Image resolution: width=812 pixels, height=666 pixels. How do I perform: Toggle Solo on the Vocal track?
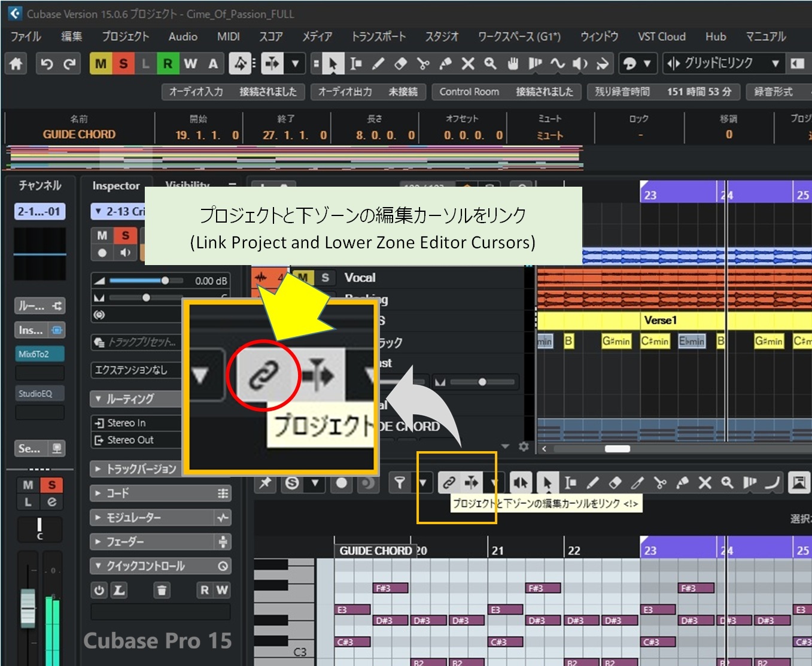(x=325, y=278)
